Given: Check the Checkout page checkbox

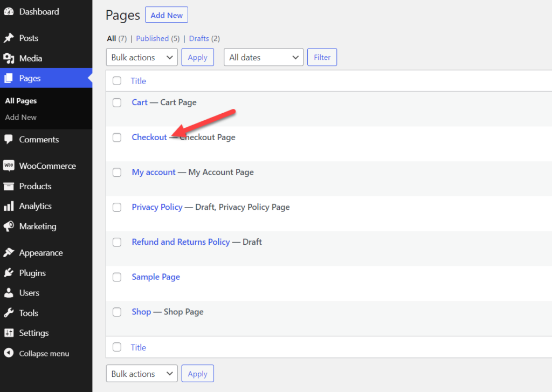Looking at the screenshot, I should [117, 137].
